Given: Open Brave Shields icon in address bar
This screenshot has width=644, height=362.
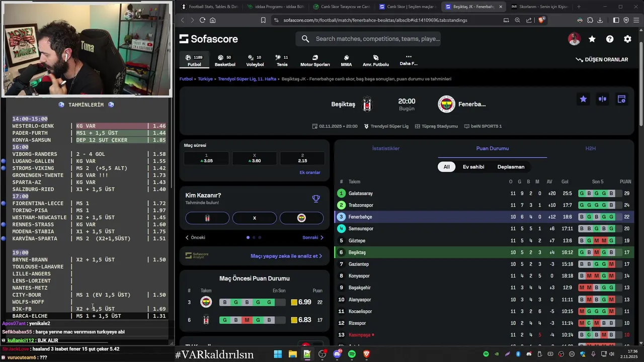Looking at the screenshot, I should (x=541, y=20).
